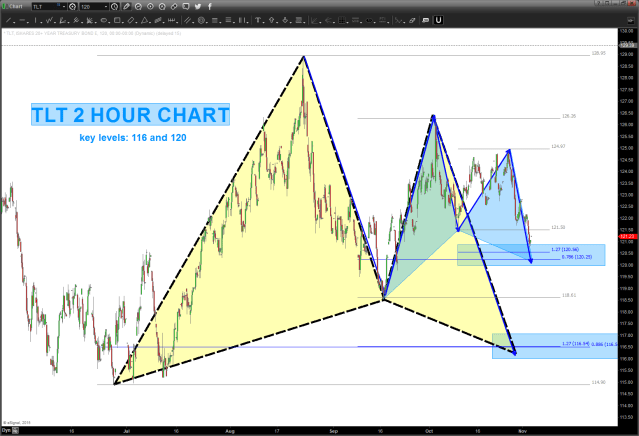This screenshot has width=639, height=436.
Task: Click the 114.90 price level label
Action: tap(598, 382)
